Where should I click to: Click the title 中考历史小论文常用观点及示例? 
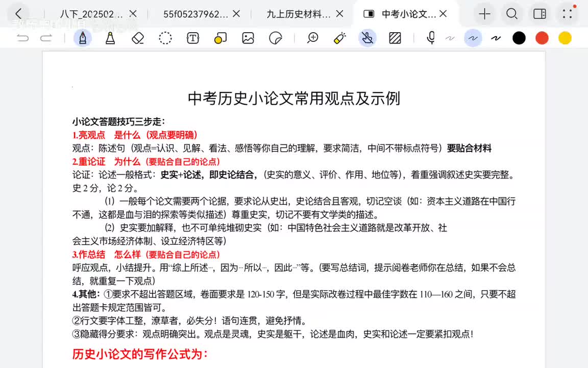pos(294,98)
